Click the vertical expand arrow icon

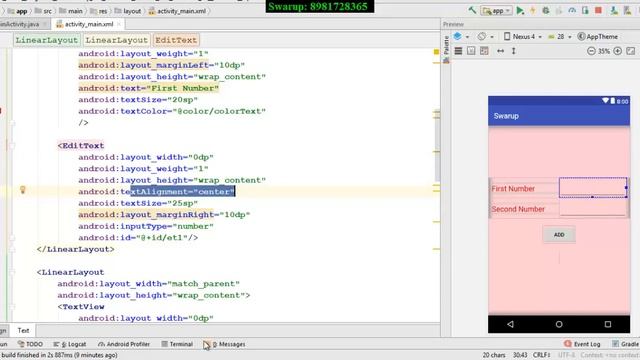pyautogui.click(x=513, y=51)
